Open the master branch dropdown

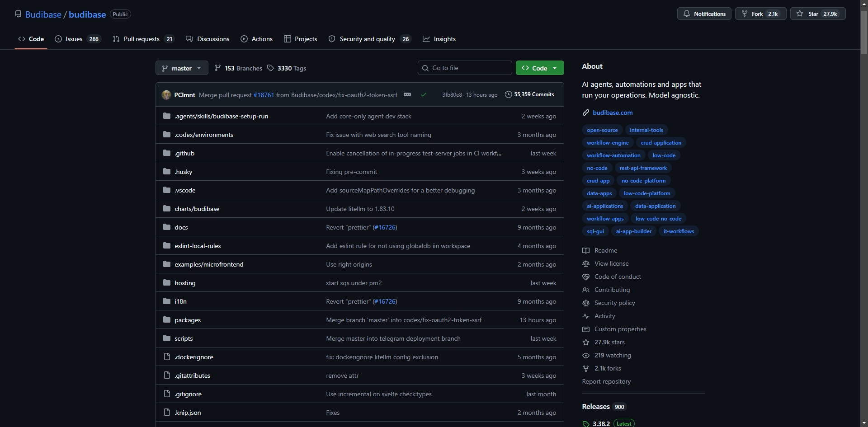tap(182, 68)
